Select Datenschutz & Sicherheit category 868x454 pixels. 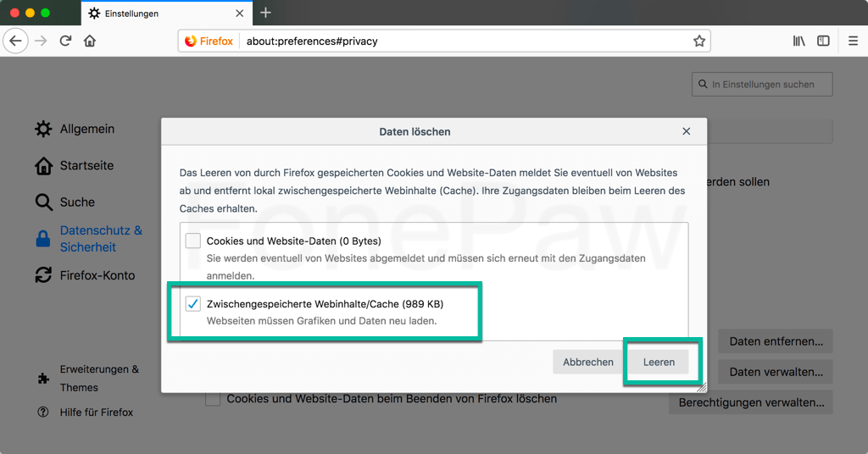tap(88, 239)
